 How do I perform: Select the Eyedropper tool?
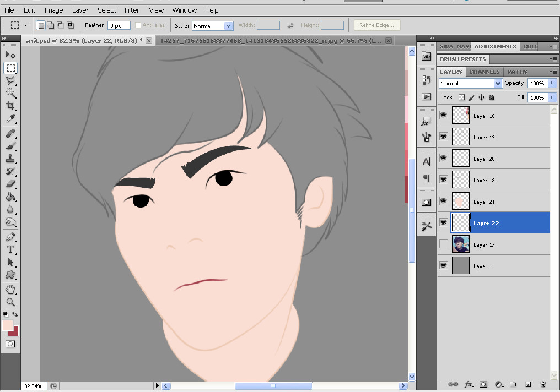[10, 119]
